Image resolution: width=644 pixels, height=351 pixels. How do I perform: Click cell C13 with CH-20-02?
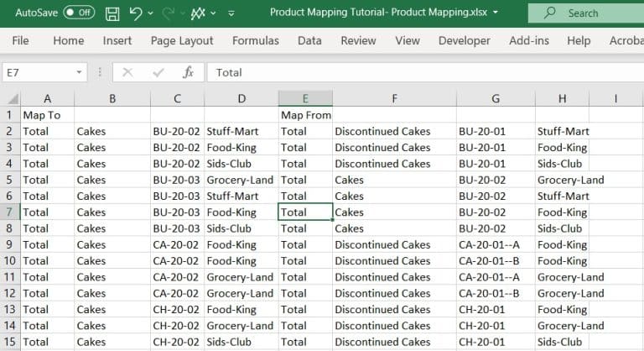click(x=177, y=310)
